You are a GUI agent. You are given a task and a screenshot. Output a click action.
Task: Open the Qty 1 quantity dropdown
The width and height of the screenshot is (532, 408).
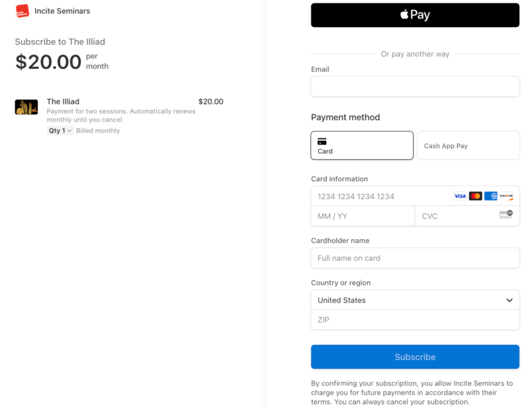(60, 131)
